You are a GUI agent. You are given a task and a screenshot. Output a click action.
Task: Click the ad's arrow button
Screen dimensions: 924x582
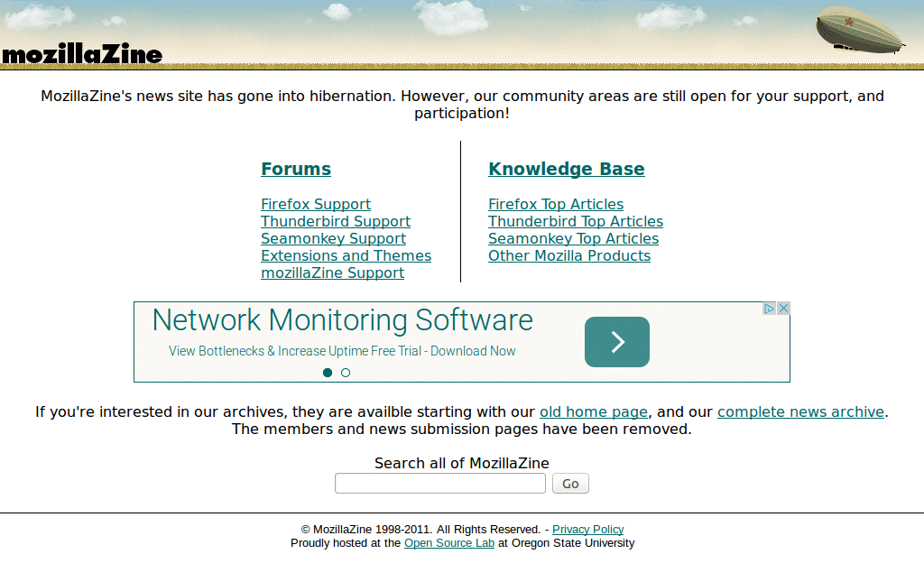[617, 342]
